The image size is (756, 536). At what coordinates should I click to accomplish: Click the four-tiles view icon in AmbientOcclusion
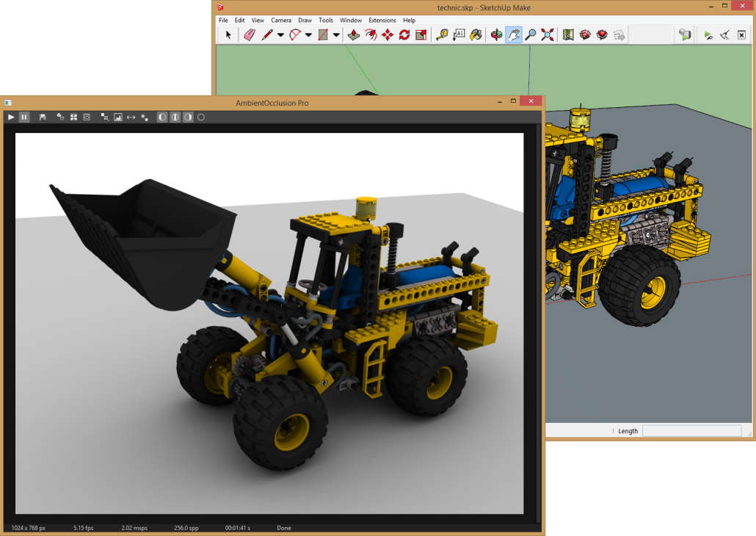point(73,117)
